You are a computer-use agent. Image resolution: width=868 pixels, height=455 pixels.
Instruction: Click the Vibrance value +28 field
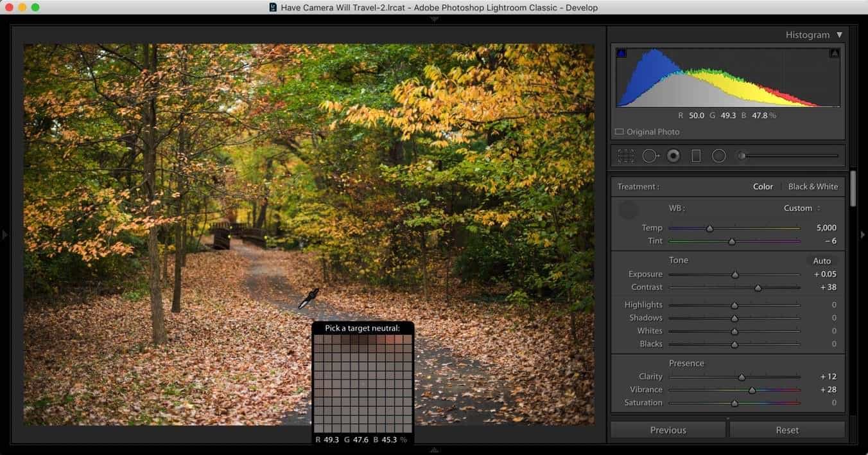coord(828,389)
